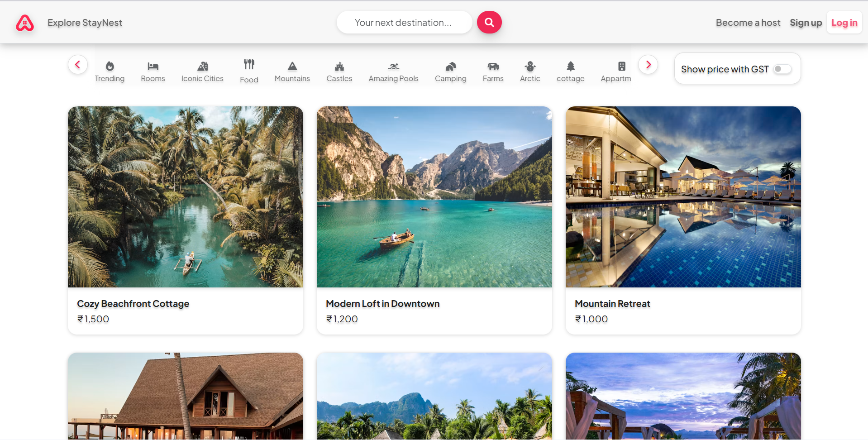
Task: Open the tropical cliffs resort photo
Action: tap(434, 396)
